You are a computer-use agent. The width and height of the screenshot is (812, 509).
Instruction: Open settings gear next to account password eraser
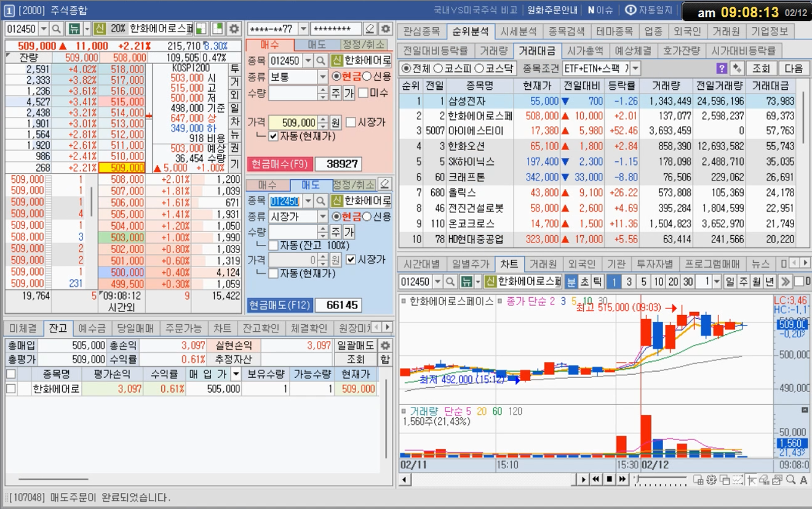coord(385,28)
